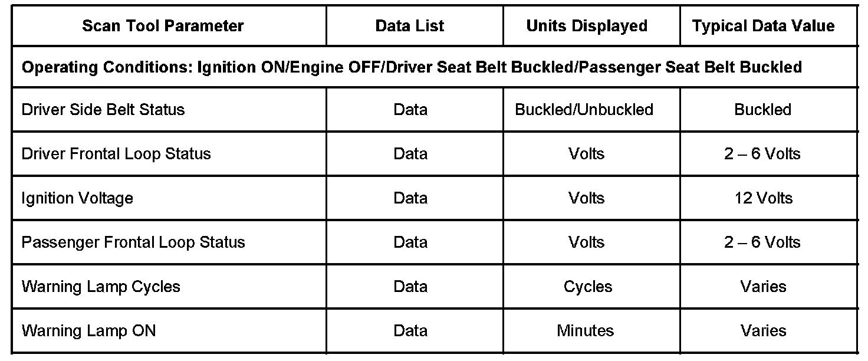Click the 12 Volts typical value cell
Viewport: 868px width, 361px height.
(x=764, y=198)
